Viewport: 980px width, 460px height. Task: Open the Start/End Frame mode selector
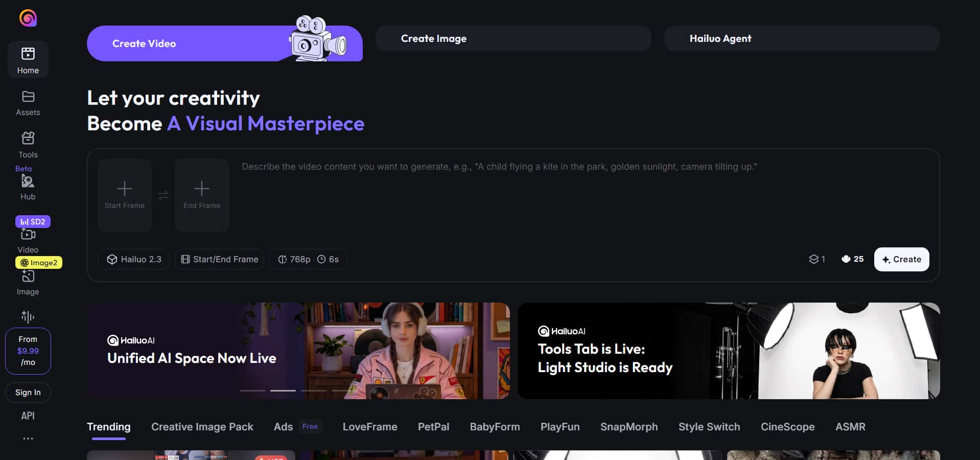[x=219, y=259]
